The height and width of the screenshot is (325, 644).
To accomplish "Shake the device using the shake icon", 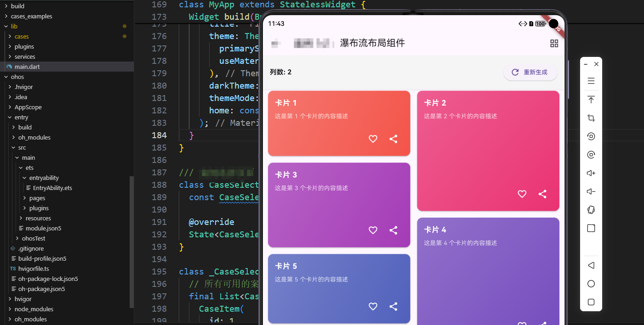I will pyautogui.click(x=591, y=210).
